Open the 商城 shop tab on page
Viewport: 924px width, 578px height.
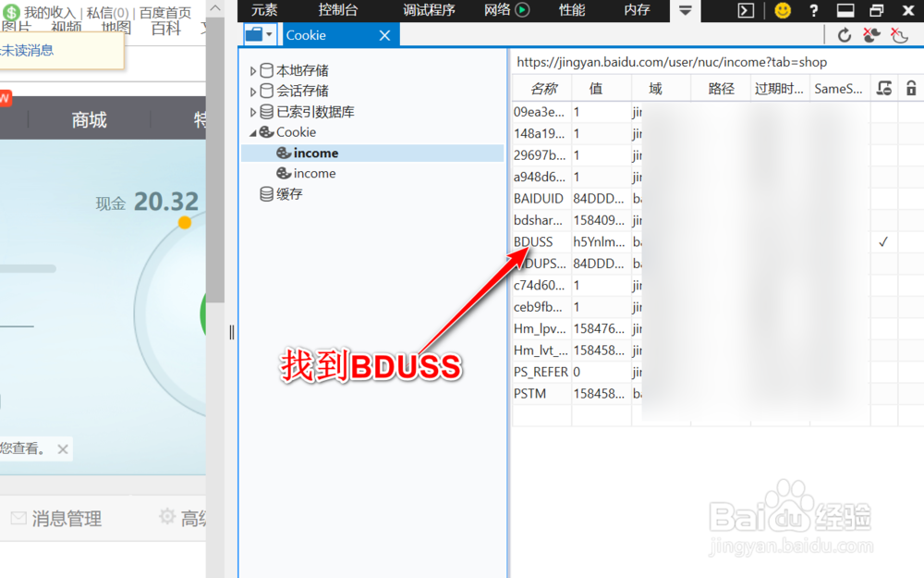89,119
